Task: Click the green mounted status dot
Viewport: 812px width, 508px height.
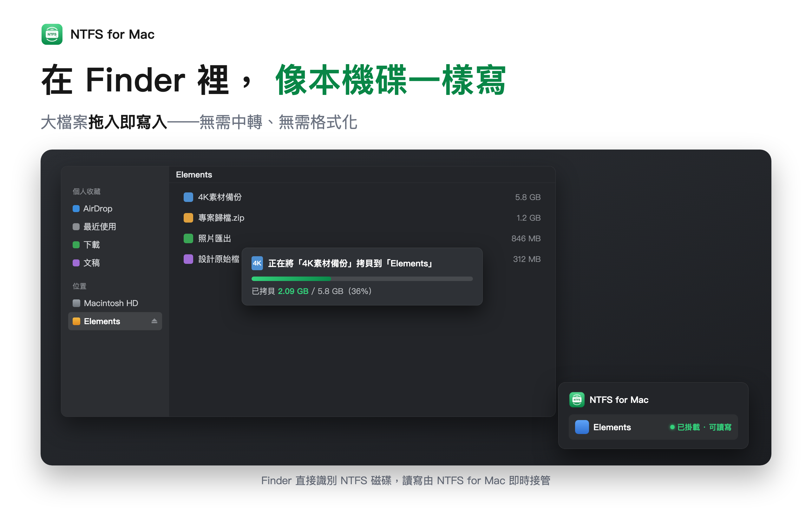Action: [x=672, y=427]
